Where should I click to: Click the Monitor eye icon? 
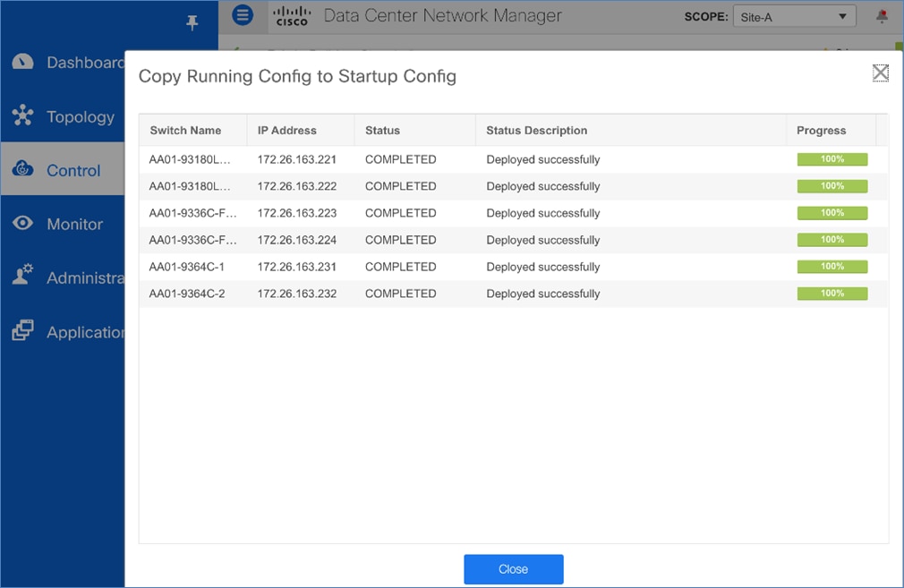22,223
